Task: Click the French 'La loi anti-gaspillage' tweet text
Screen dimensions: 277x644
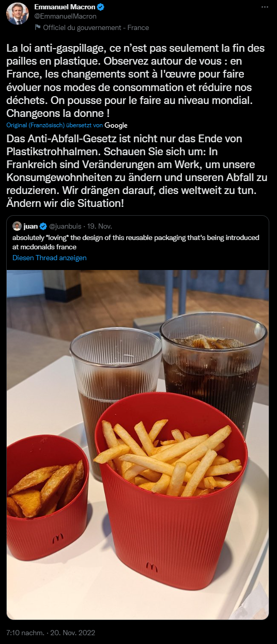Action: 136,81
